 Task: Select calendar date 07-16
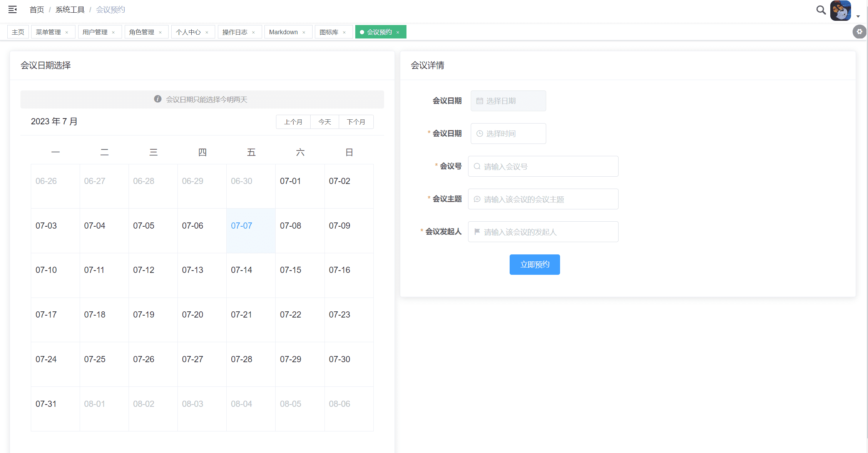349,275
